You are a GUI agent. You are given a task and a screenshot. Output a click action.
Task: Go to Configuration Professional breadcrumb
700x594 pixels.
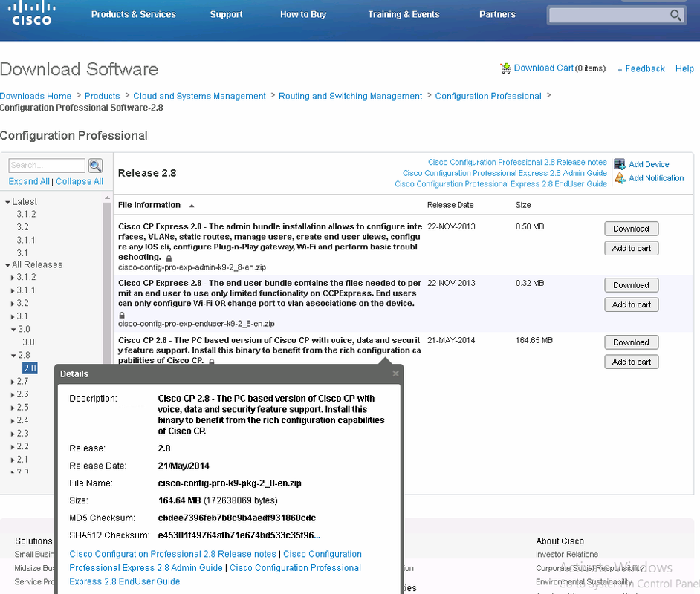coord(488,96)
